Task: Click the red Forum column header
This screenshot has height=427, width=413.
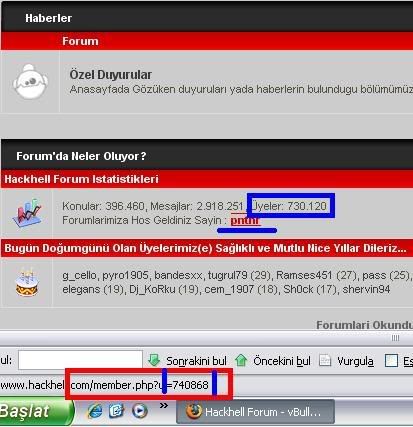Action: pos(80,41)
